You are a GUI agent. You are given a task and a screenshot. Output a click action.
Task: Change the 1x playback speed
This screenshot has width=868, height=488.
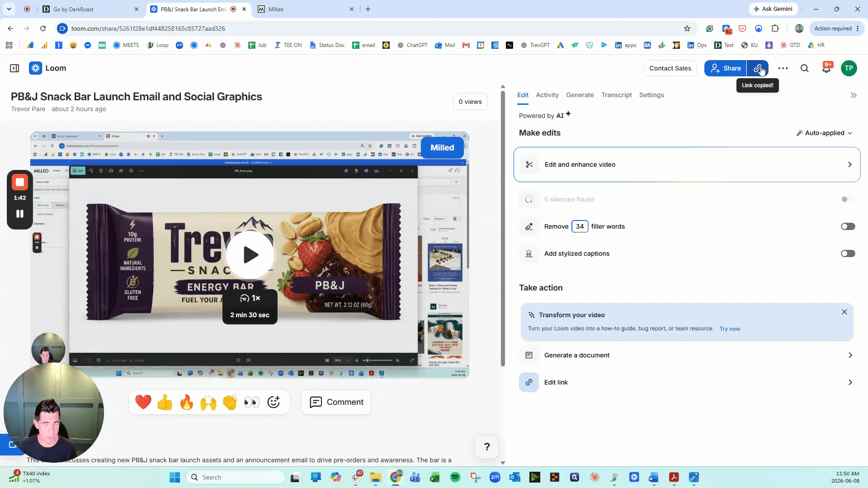coord(250,298)
